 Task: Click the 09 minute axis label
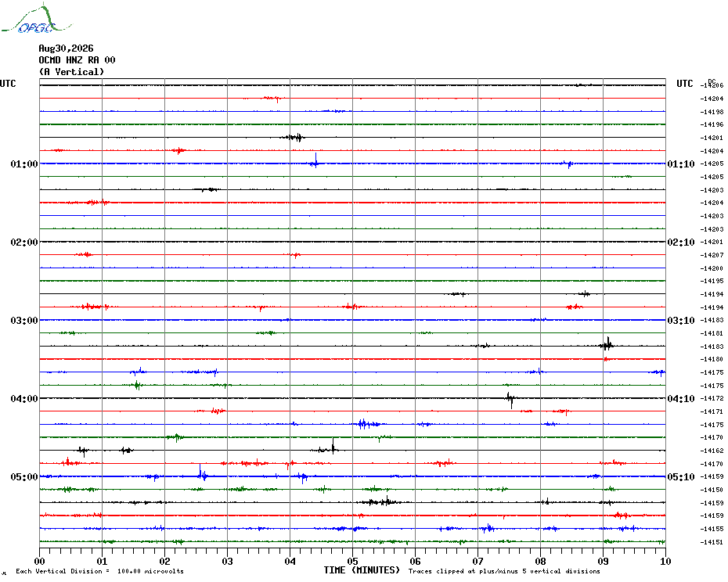point(603,561)
